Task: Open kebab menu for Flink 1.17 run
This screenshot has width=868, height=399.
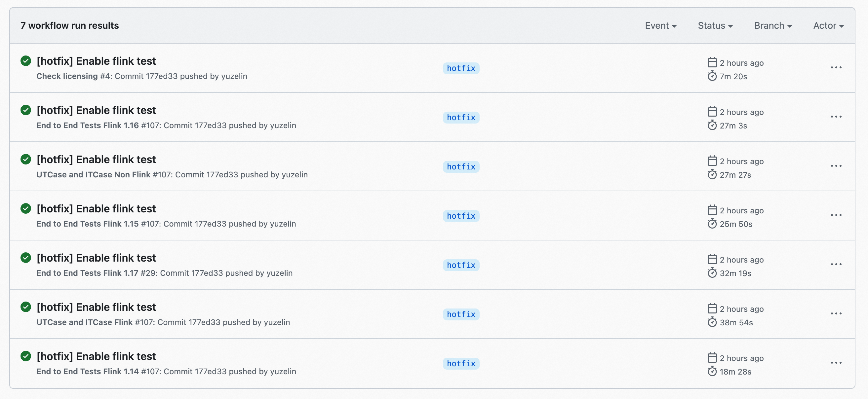Action: pyautogui.click(x=836, y=264)
